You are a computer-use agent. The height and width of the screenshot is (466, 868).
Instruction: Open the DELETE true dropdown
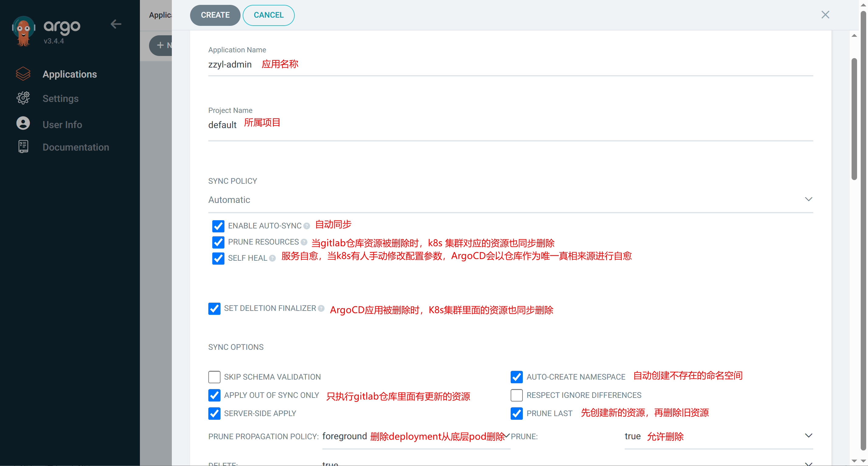tap(568, 463)
